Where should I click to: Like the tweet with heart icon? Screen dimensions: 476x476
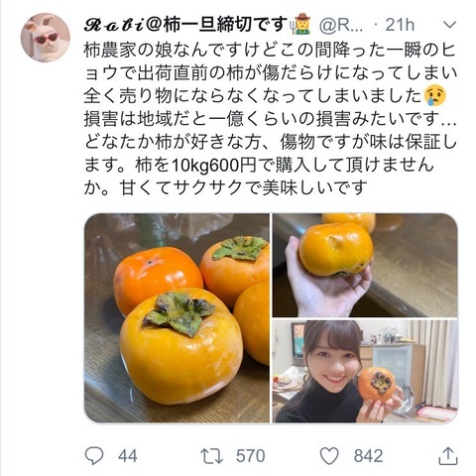click(x=329, y=456)
